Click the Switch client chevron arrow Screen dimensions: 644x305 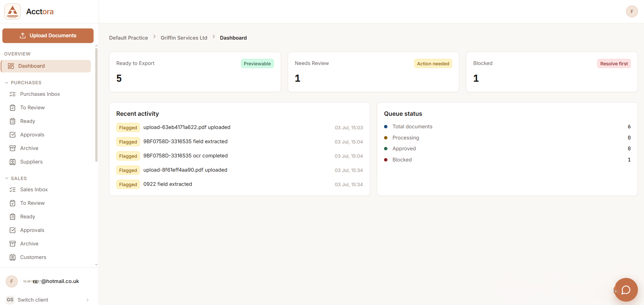pyautogui.click(x=87, y=300)
